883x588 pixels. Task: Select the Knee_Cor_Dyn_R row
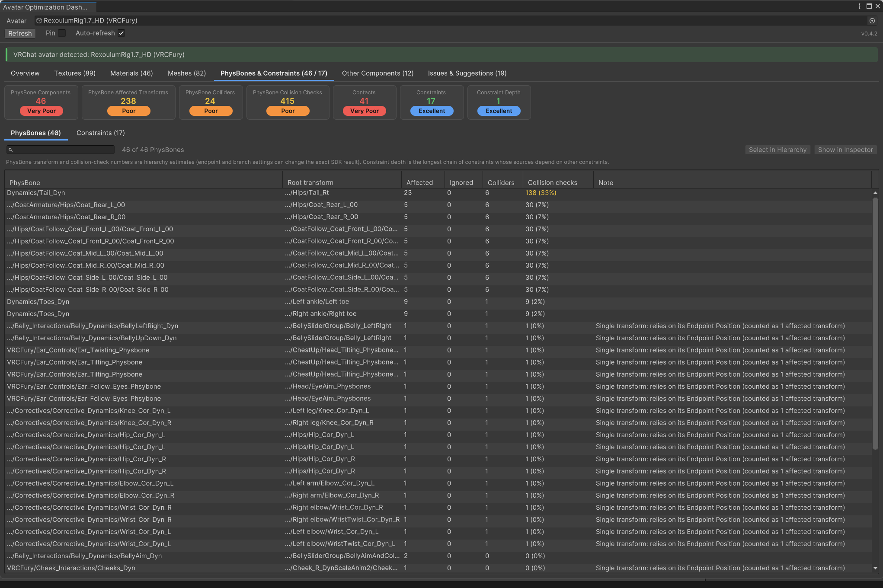pyautogui.click(x=438, y=423)
